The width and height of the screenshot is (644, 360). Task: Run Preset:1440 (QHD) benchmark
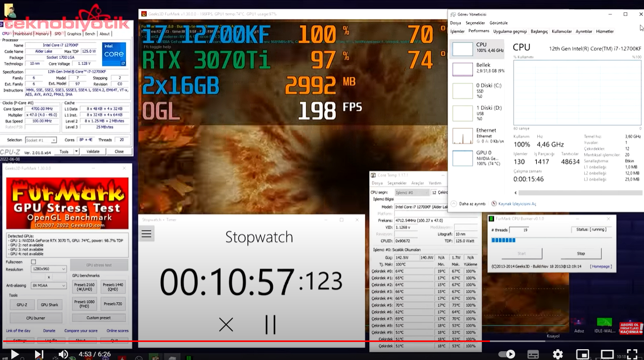pos(113,286)
